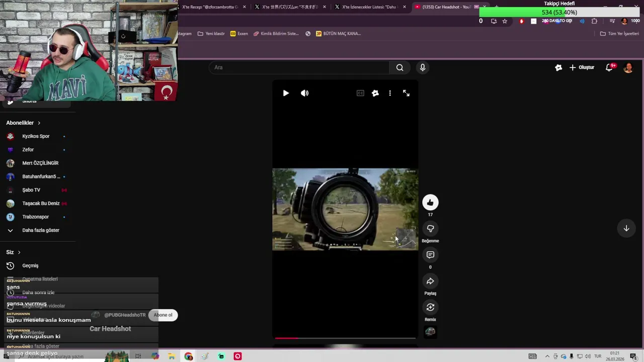Open the Short's comments
The width and height of the screenshot is (644, 362).
(x=430, y=255)
